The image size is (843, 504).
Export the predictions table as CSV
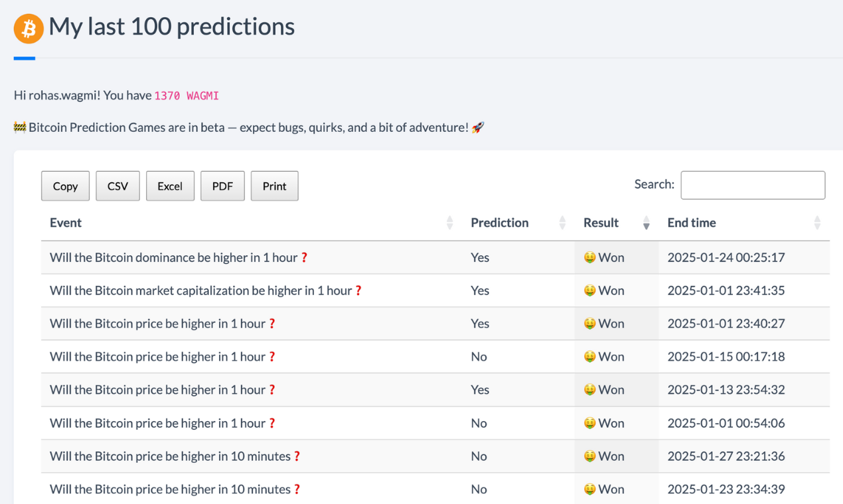click(x=117, y=186)
